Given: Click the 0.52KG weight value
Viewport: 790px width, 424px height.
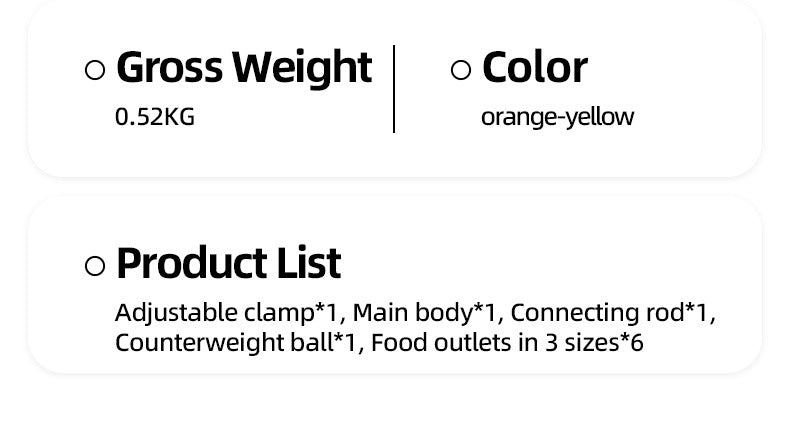Looking at the screenshot, I should [155, 117].
